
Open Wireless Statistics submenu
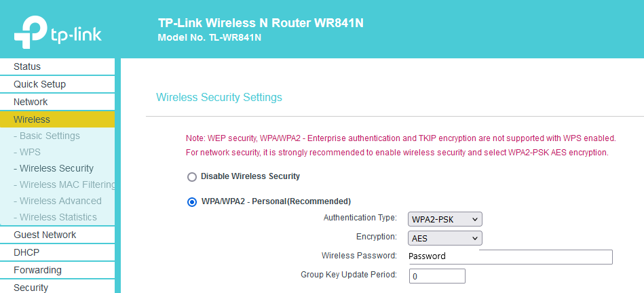[x=55, y=217]
